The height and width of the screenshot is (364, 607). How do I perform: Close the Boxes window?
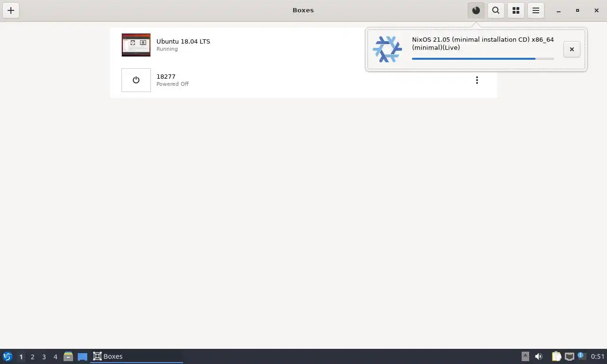click(597, 10)
